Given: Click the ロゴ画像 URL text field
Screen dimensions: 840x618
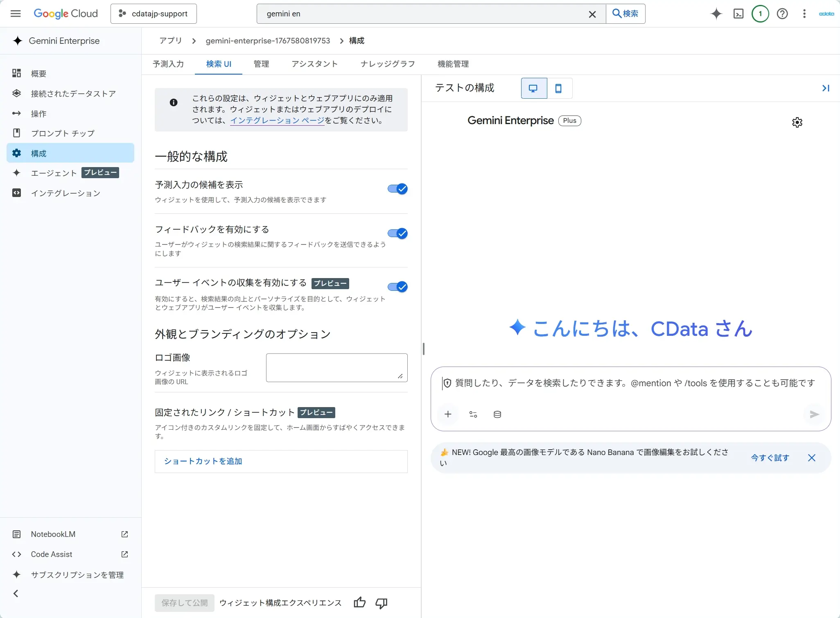Looking at the screenshot, I should pyautogui.click(x=336, y=367).
